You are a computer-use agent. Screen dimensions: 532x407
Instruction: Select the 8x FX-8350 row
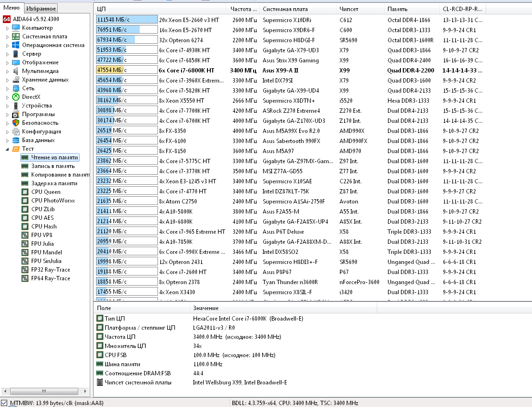[290, 131]
